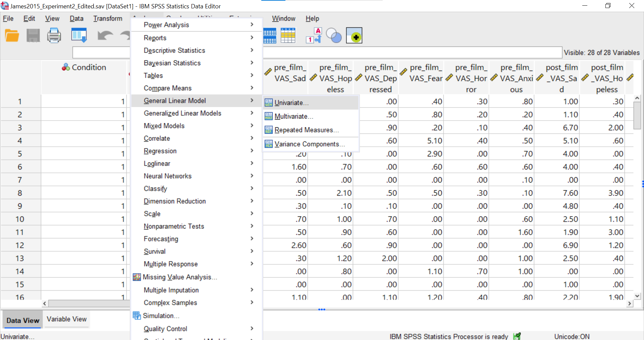Expand the Power Analysis submenu
644x340 pixels.
click(x=197, y=25)
